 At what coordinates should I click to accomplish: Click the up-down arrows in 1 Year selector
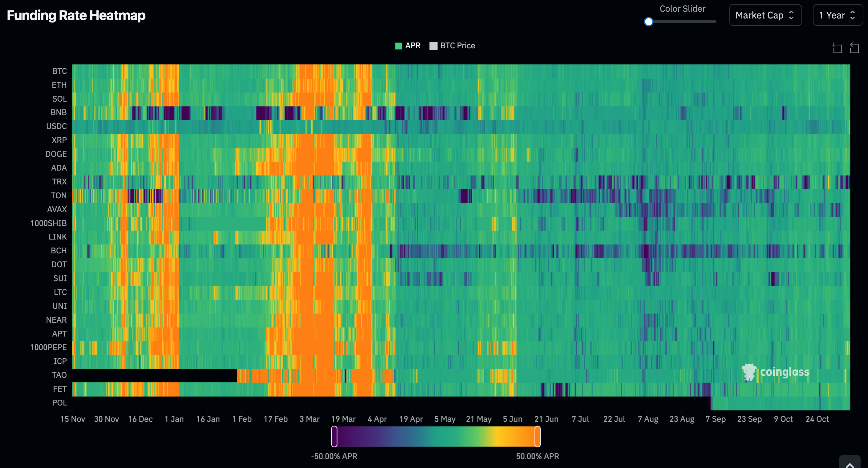click(853, 15)
